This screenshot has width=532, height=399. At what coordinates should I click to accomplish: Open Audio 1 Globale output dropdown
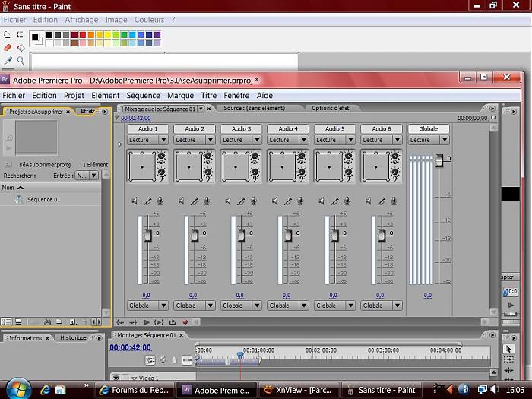click(x=147, y=306)
